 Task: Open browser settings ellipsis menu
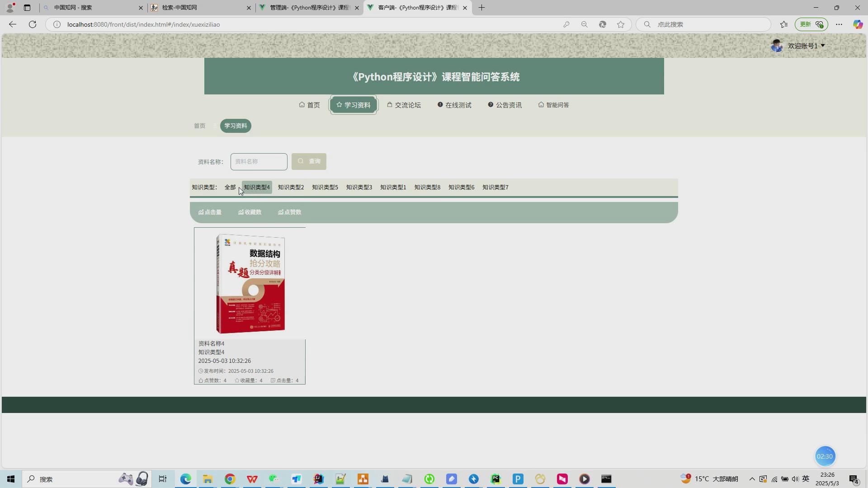(x=839, y=24)
